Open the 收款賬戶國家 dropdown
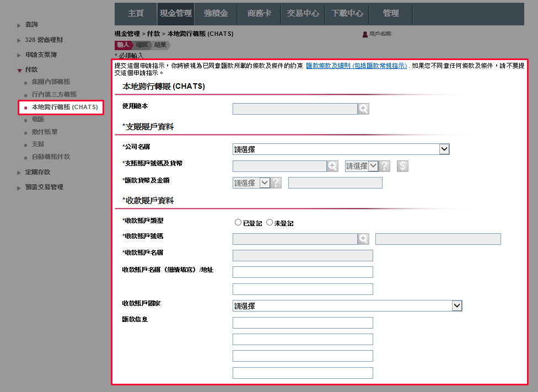 pos(456,305)
